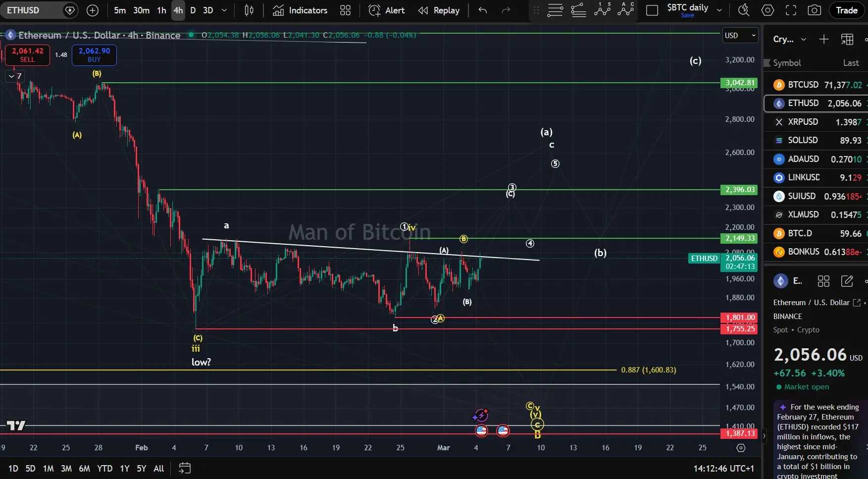This screenshot has width=868, height=479.
Task: Open the details panel edit note icon
Action: 847,281
